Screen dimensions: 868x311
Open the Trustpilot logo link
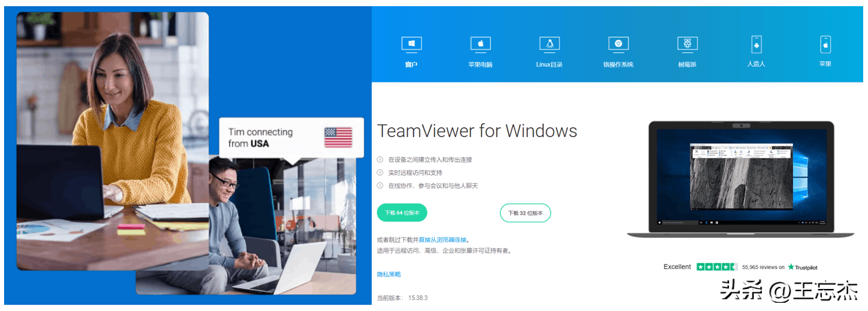coord(803,267)
